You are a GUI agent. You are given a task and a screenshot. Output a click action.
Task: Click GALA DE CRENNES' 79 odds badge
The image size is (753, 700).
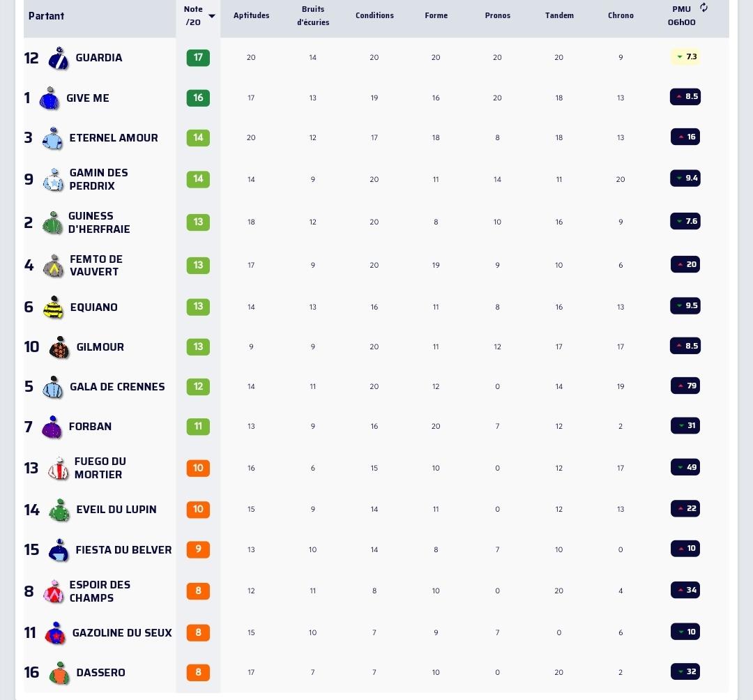685,386
